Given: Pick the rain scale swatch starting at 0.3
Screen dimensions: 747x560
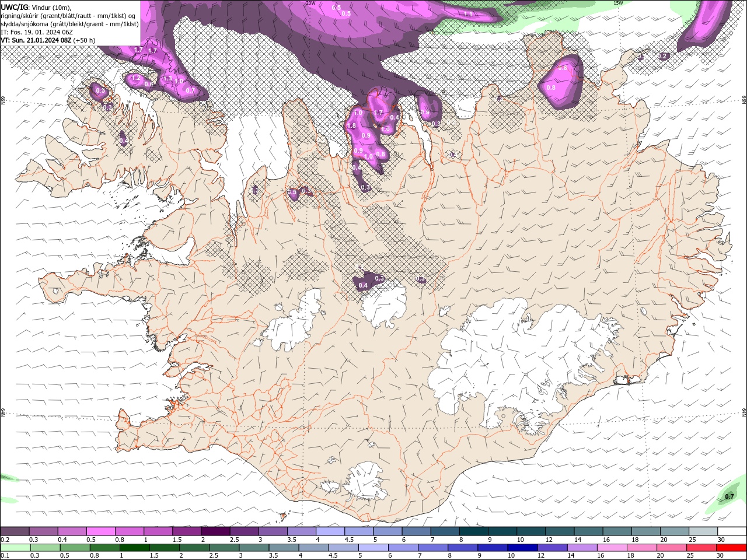Looking at the screenshot, I should tap(45, 548).
